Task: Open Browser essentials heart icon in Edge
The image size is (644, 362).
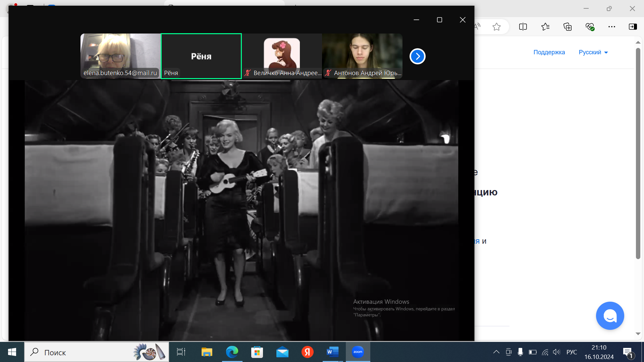Action: 590,27
